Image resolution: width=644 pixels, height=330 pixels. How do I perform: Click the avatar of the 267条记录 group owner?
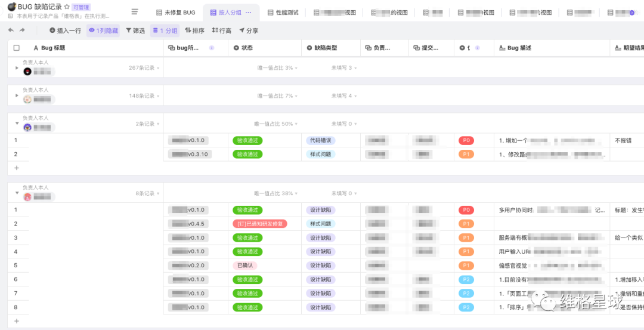pos(27,72)
